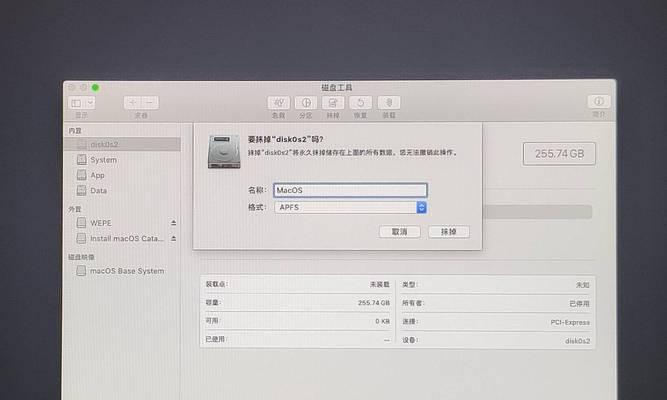667x400 pixels.
Task: Click the First Aid (急救) toolbar icon
Action: 279,103
